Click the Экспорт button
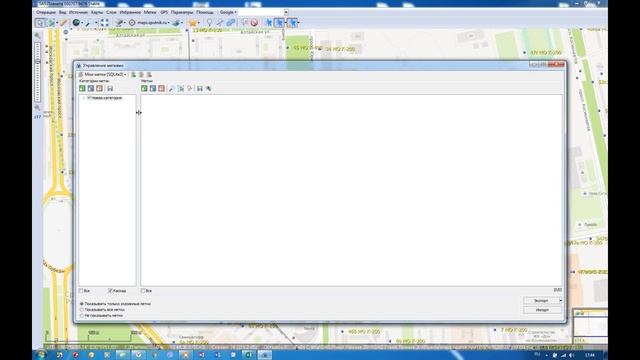 (x=541, y=300)
